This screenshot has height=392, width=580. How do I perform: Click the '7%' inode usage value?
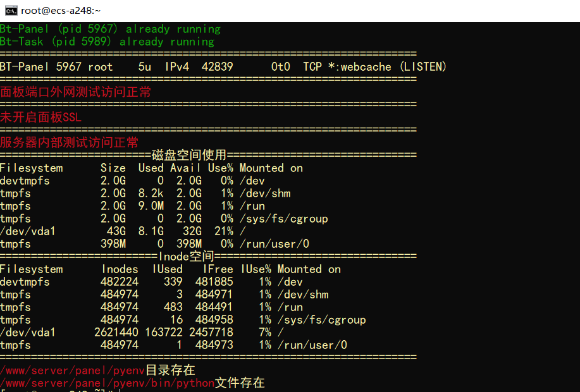[265, 332]
